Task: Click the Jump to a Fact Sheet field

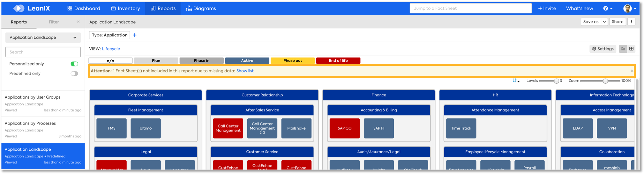Action: tap(470, 8)
